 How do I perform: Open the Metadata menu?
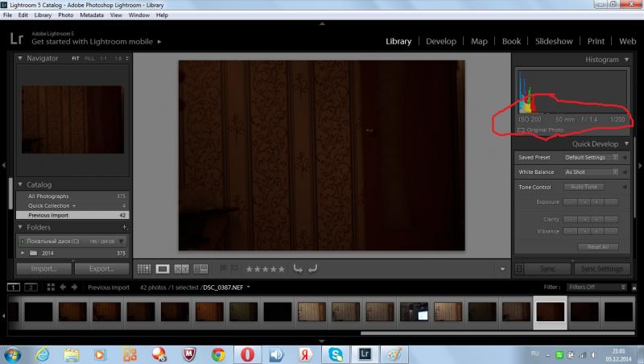tap(92, 15)
